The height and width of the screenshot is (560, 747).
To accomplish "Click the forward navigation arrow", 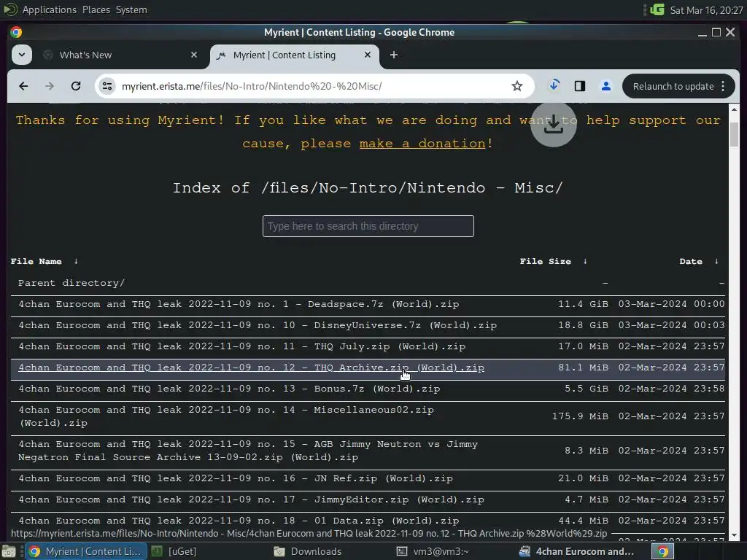I will point(50,86).
